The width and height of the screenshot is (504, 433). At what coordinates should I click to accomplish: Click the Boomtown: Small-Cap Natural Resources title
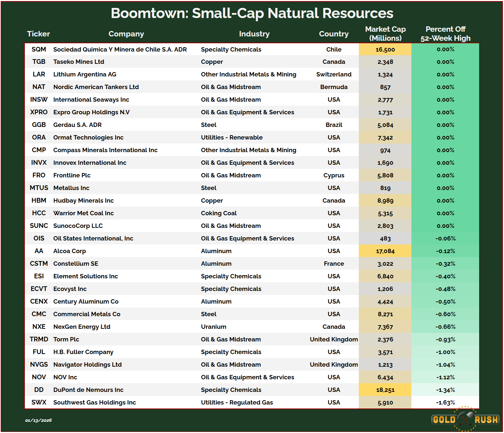click(252, 13)
